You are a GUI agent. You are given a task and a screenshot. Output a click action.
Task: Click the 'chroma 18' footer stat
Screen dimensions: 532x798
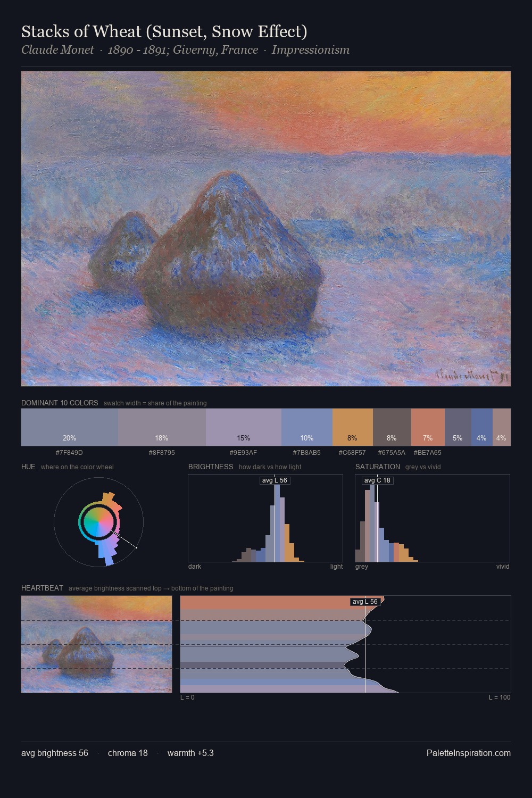click(x=128, y=753)
